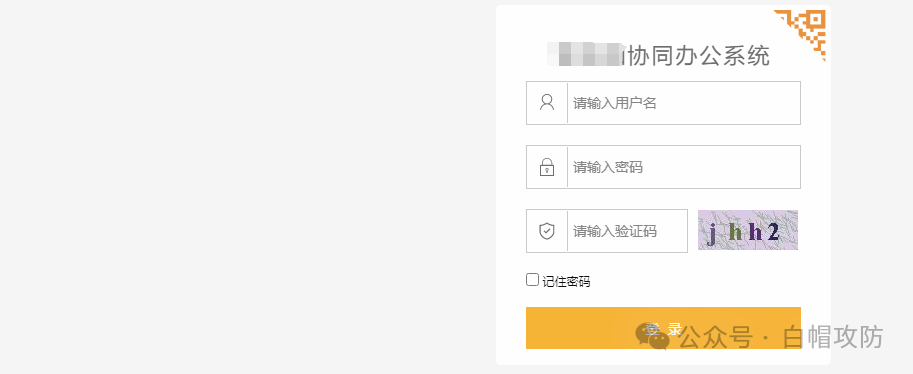Tick the 记住密码 checkbox
Viewport: 913px width, 374px height.
[532, 280]
